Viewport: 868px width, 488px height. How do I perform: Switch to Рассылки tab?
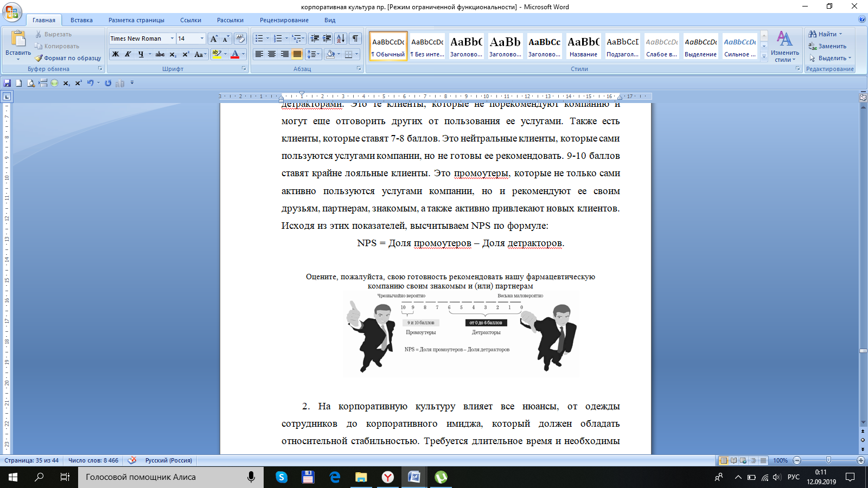(230, 20)
